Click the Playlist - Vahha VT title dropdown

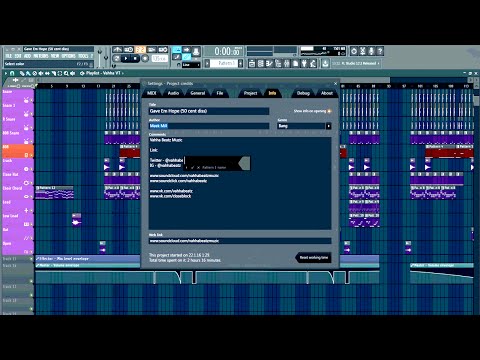tap(105, 73)
